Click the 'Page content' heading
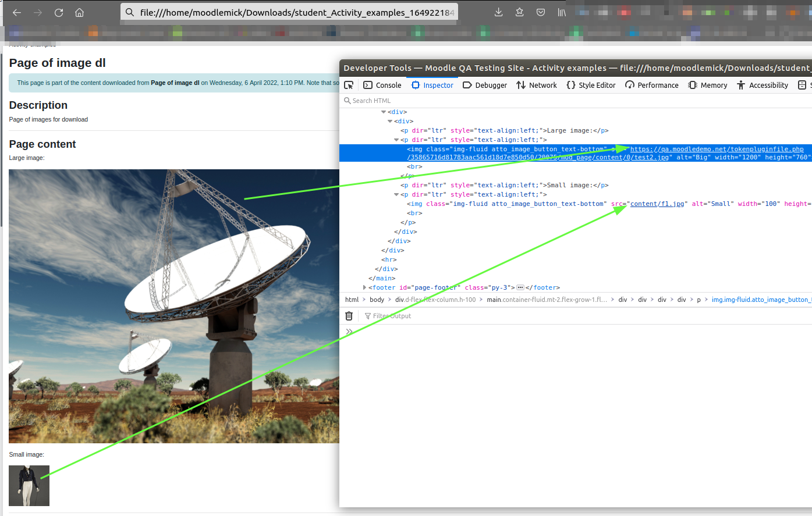 pos(42,144)
